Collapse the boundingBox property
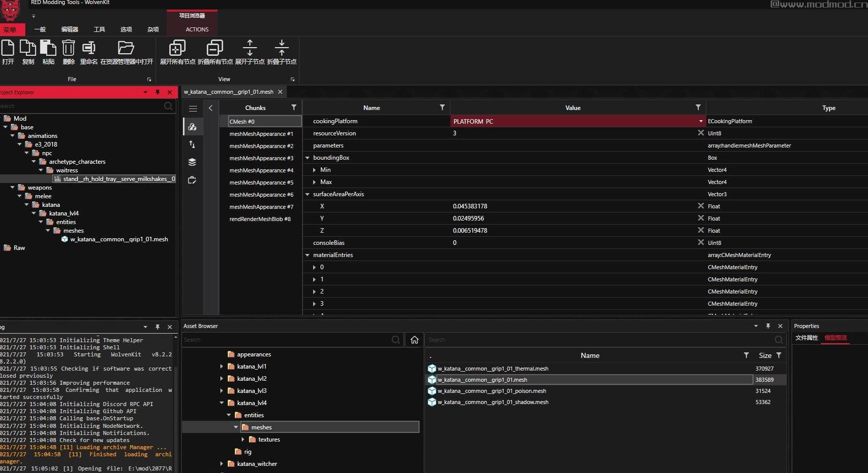This screenshot has width=868, height=473. tap(307, 158)
